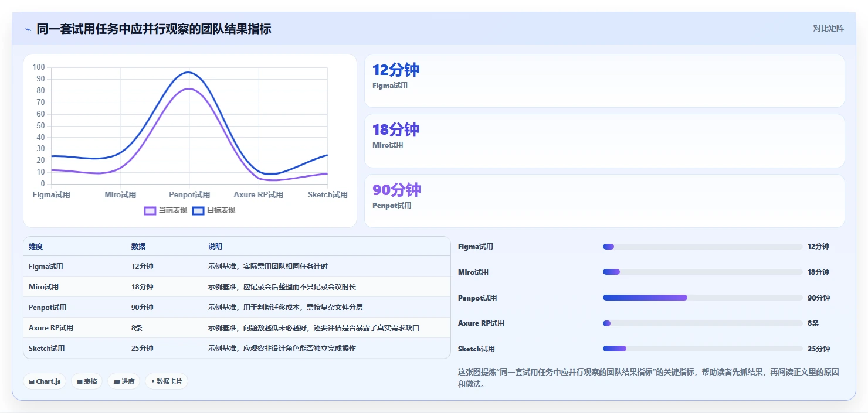
Task: Click the Axure RP试用 x-axis label under the chart
Action: coord(258,194)
